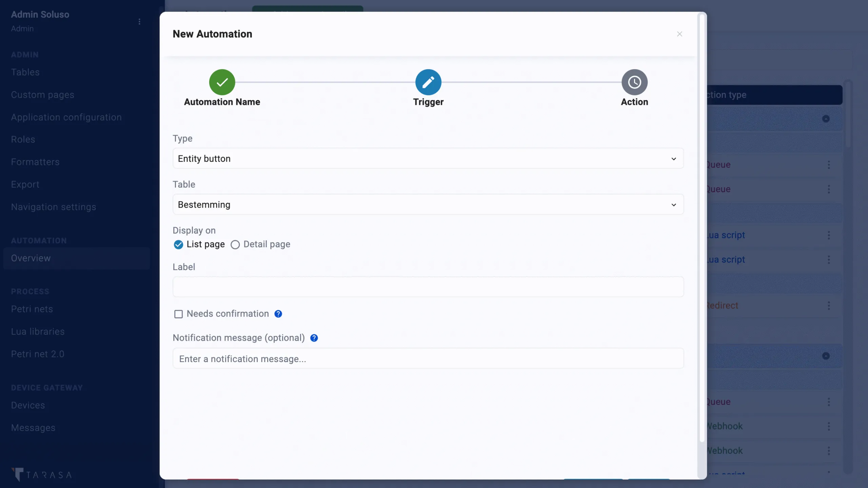Open Tables in the admin sidebar
Screen dimensions: 868x488
coord(25,72)
